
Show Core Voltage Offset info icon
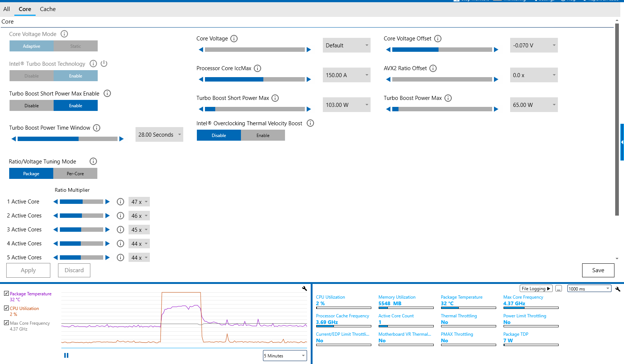click(438, 39)
